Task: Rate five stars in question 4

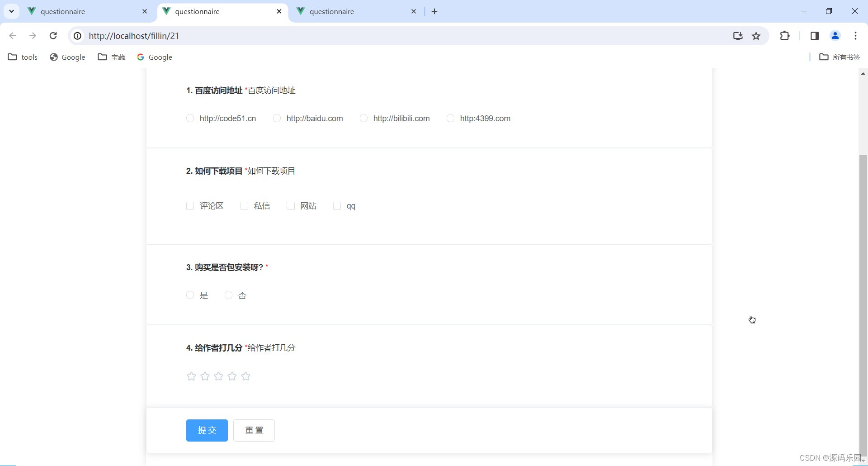Action: point(245,376)
